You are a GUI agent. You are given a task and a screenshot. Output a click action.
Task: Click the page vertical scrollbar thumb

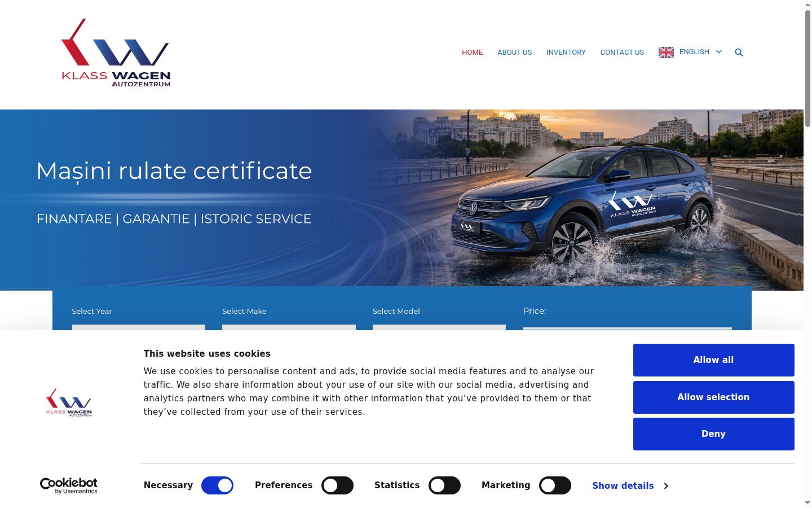coord(807,68)
